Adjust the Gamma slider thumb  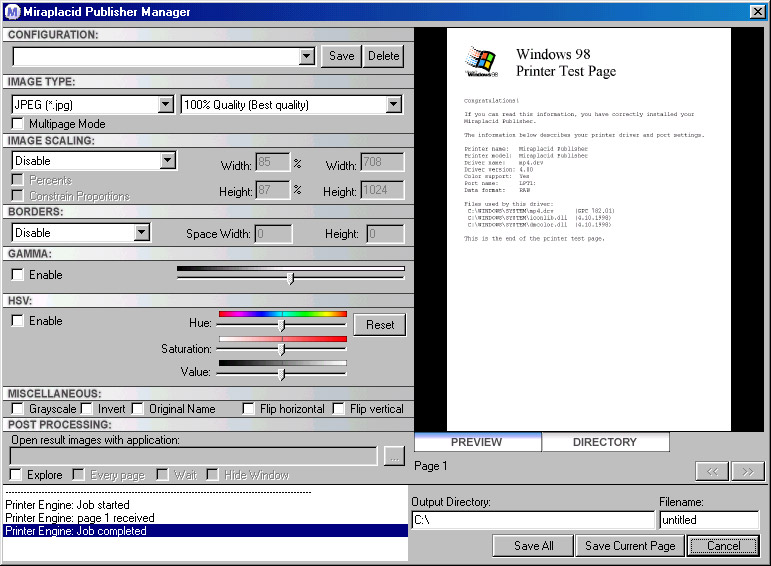(291, 278)
